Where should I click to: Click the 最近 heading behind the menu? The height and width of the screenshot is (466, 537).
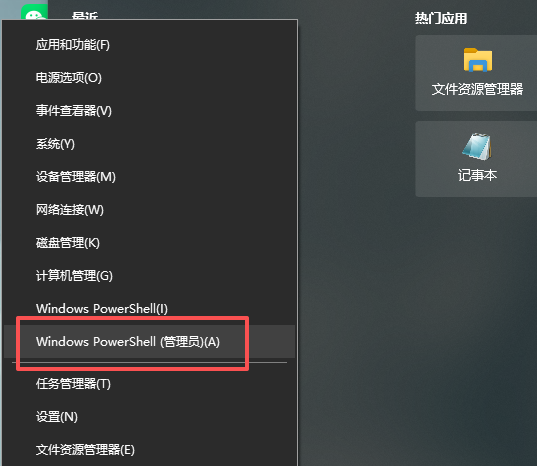(85, 15)
